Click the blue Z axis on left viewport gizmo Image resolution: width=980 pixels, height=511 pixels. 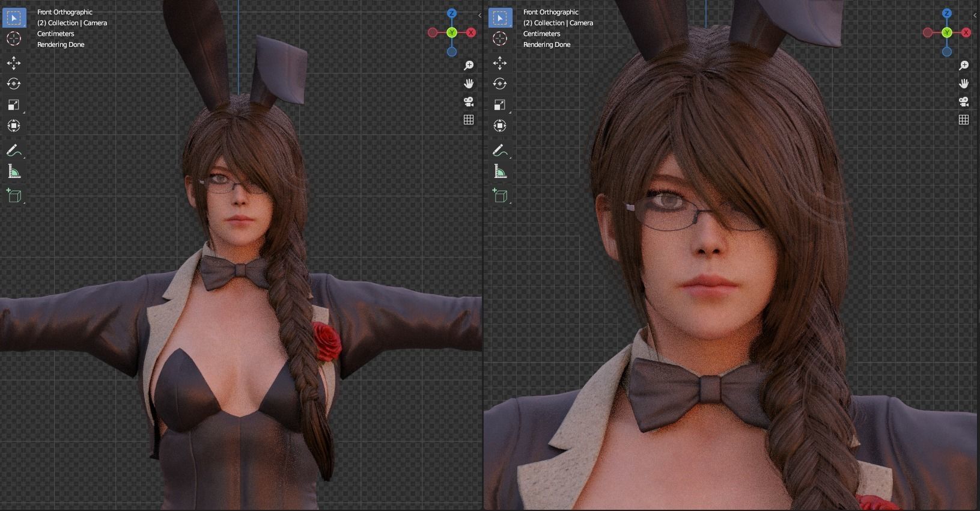tap(452, 13)
